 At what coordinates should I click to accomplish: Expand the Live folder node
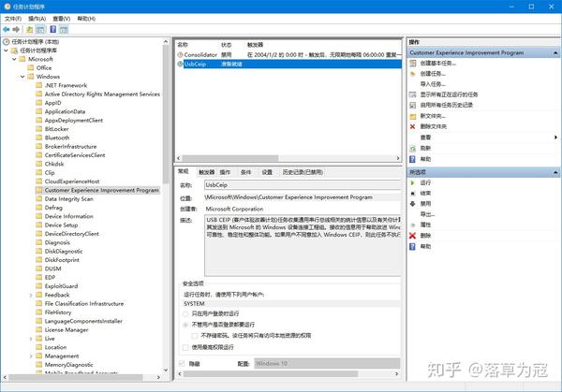pyautogui.click(x=31, y=339)
